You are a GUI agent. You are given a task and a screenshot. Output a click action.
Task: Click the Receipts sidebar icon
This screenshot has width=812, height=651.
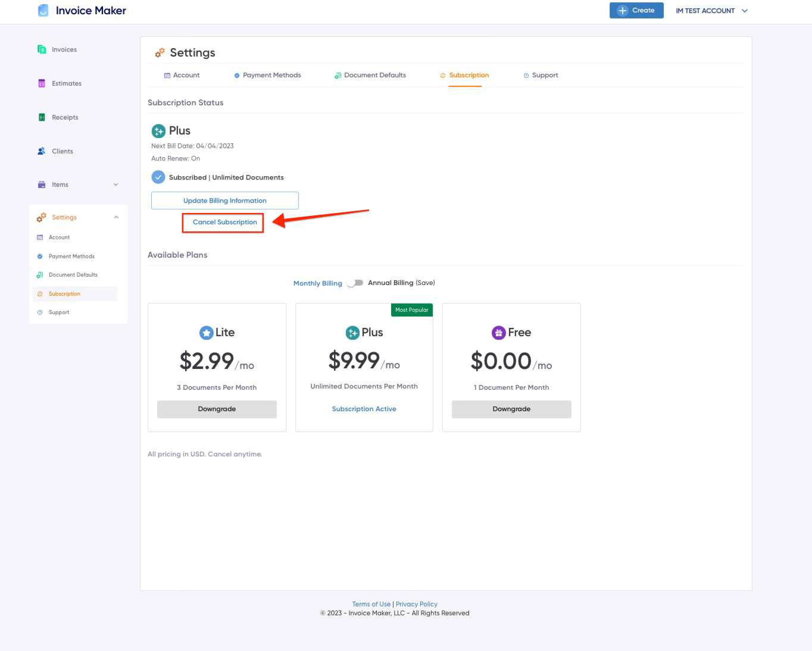[42, 117]
